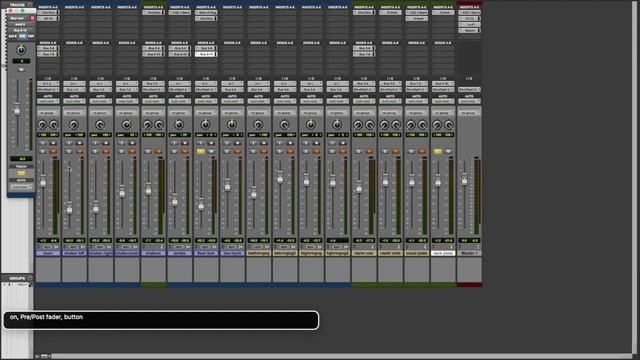The height and width of the screenshot is (360, 640).
Task: Record-enable the bombo track
Action: (185, 143)
